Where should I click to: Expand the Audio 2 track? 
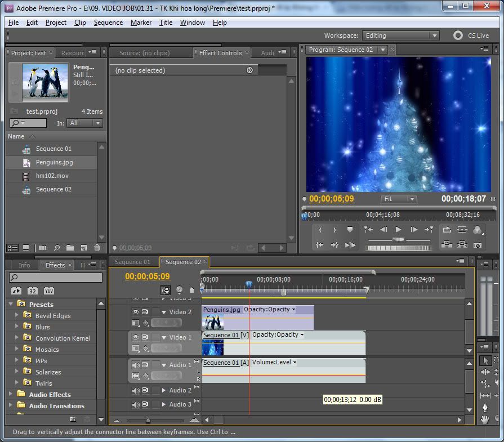point(164,390)
